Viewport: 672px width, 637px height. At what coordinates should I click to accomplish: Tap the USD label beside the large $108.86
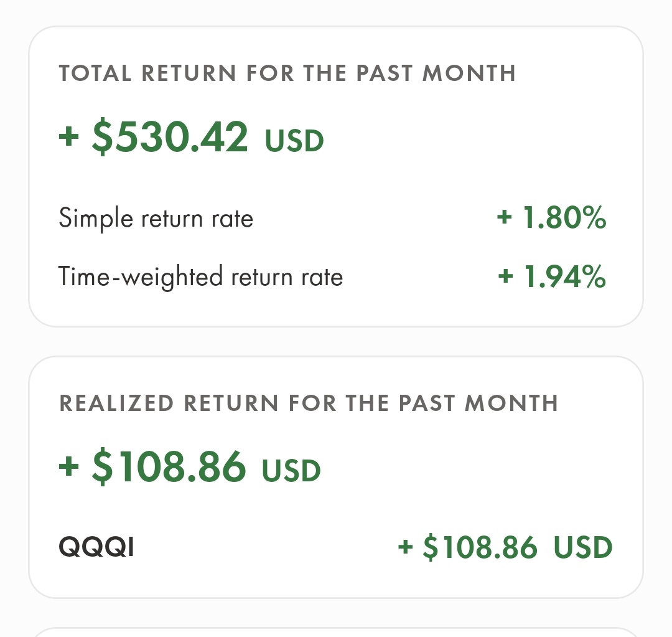[291, 471]
